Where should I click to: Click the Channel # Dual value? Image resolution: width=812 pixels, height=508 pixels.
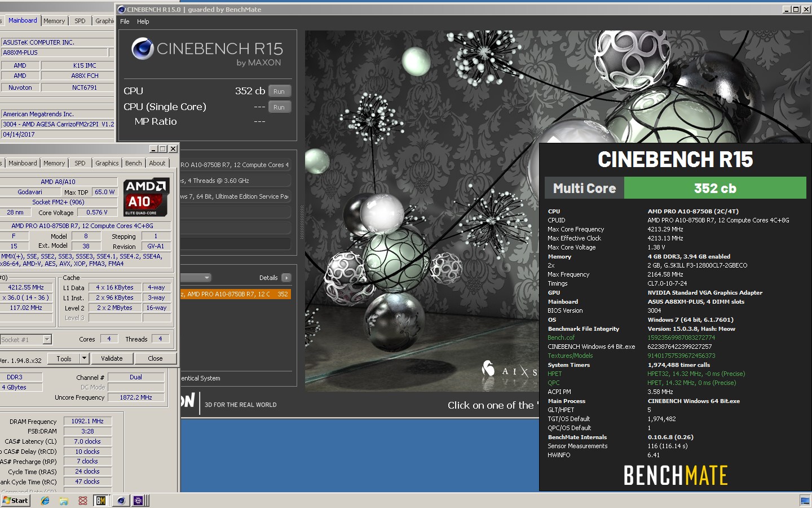click(136, 377)
